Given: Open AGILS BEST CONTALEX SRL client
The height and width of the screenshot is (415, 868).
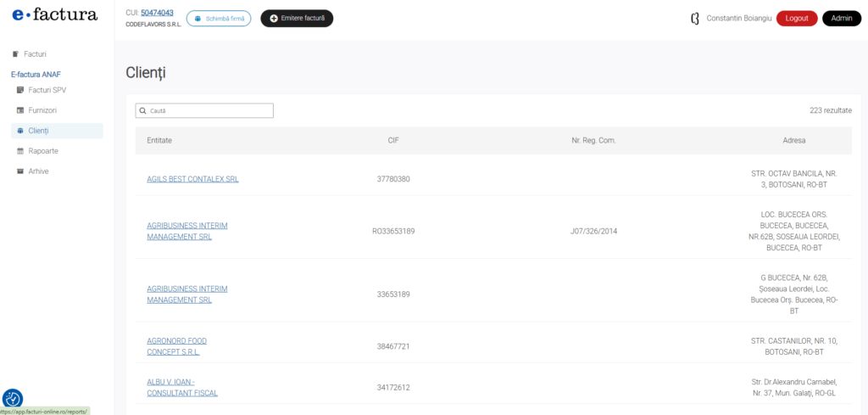Looking at the screenshot, I should tap(192, 179).
